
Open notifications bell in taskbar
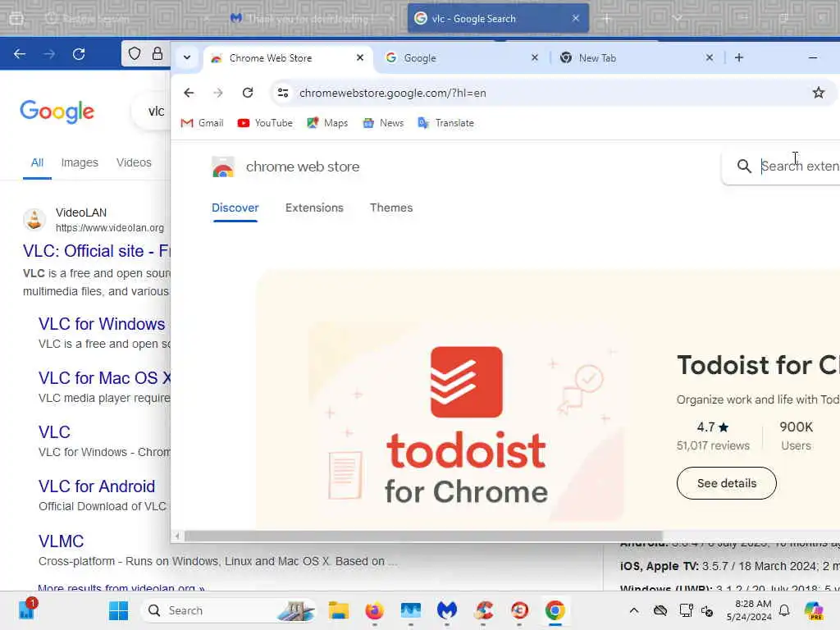tap(784, 610)
